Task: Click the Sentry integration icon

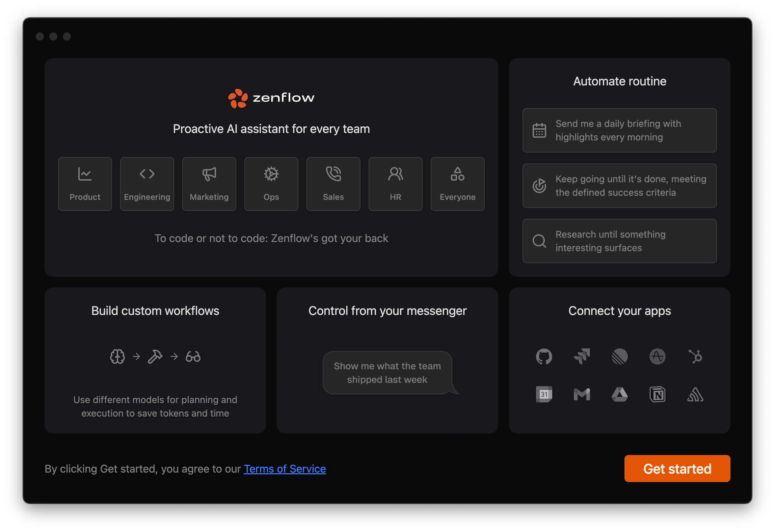Action: pyautogui.click(x=695, y=394)
